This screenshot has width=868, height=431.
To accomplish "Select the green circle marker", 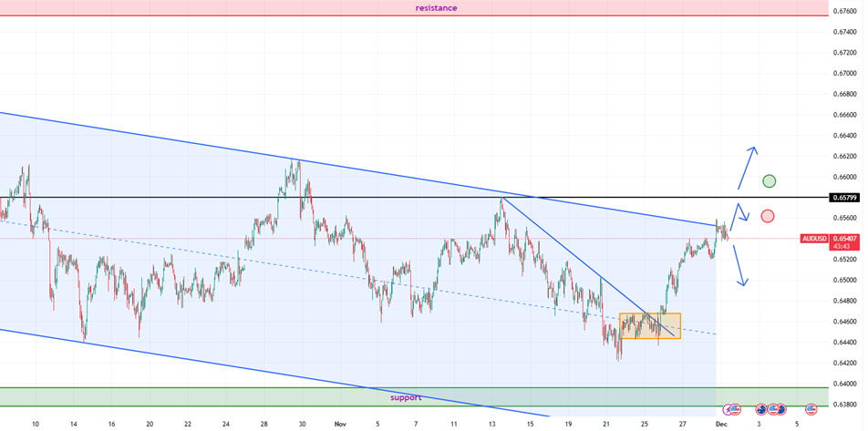I will pos(770,181).
